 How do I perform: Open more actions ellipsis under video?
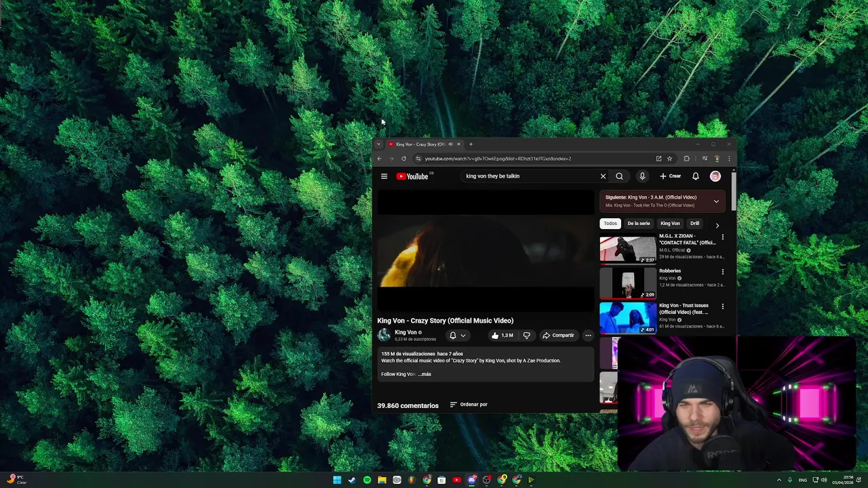click(x=588, y=335)
